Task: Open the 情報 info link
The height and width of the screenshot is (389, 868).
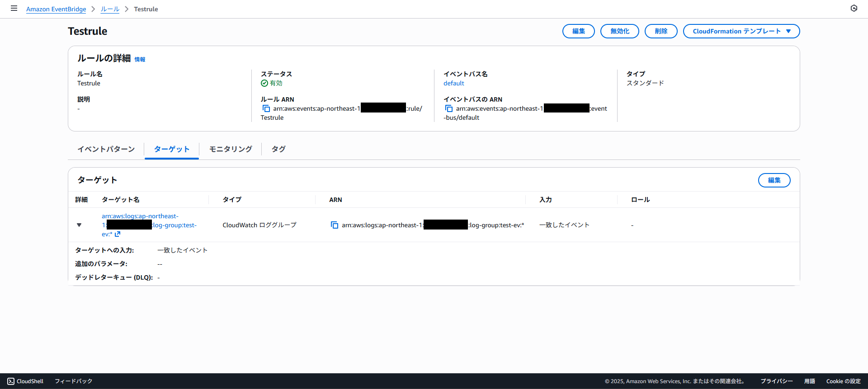Action: click(140, 60)
